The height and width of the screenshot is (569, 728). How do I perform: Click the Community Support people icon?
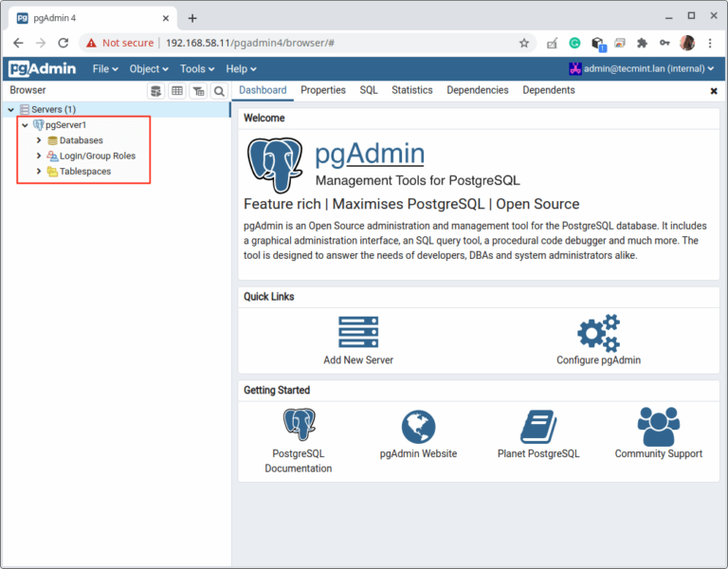tap(658, 427)
